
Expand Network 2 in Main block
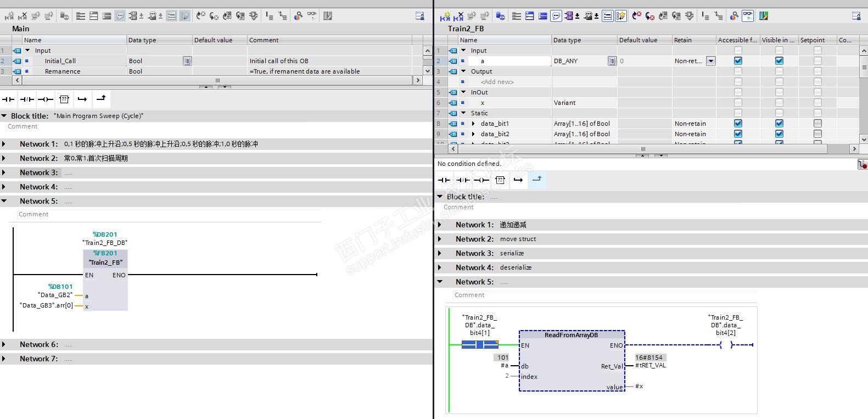4,158
